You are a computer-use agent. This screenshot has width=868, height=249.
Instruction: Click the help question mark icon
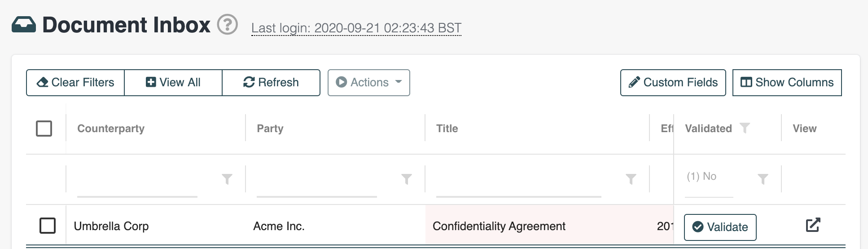pyautogui.click(x=228, y=25)
